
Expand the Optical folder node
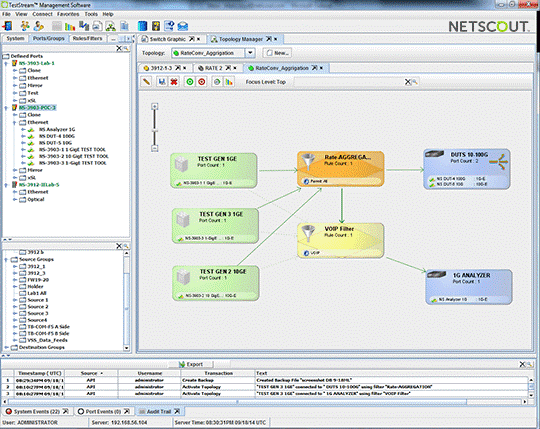(15, 199)
